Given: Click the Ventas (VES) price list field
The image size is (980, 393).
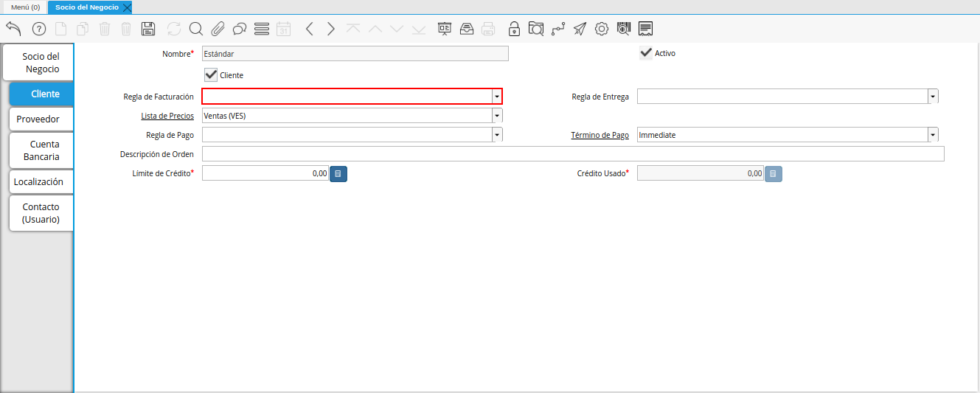Looking at the screenshot, I should 347,116.
